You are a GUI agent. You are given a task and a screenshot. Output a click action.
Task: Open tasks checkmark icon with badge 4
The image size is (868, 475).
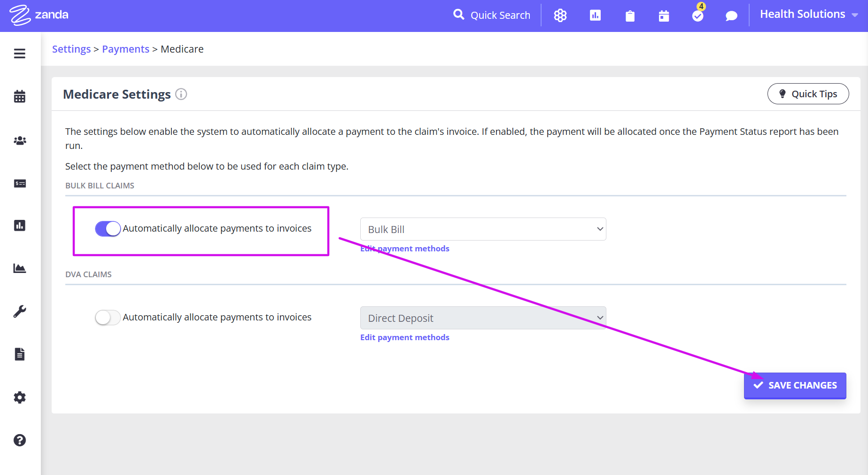coord(698,15)
